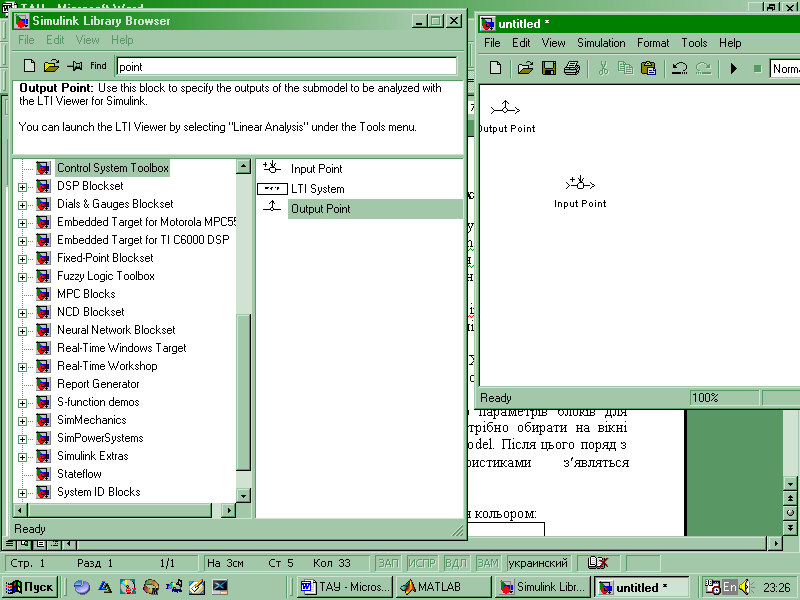Viewport: 800px width, 600px height.
Task: Expand Dials & Gauges Blockset node
Action: (22, 205)
